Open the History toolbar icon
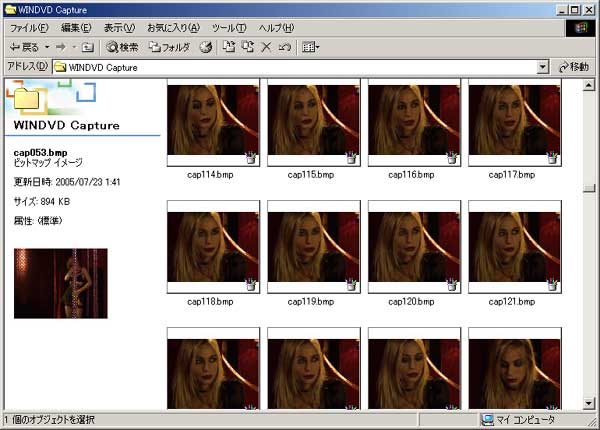The image size is (600, 430). click(206, 47)
